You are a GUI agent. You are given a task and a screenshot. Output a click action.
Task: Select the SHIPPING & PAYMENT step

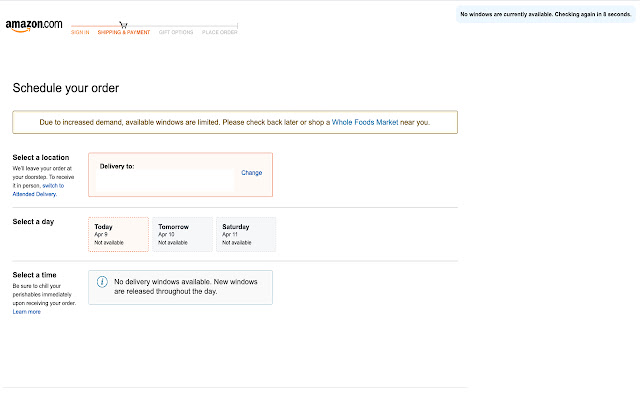pos(124,32)
